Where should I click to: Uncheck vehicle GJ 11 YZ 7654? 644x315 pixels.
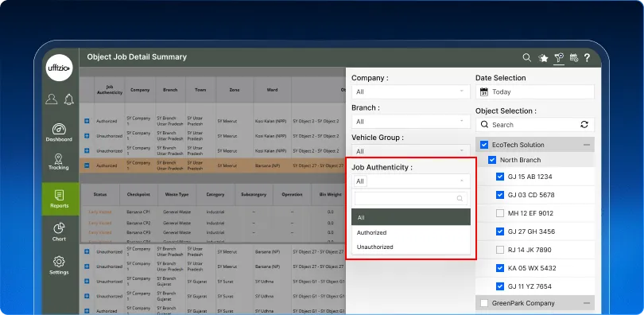[x=500, y=286]
